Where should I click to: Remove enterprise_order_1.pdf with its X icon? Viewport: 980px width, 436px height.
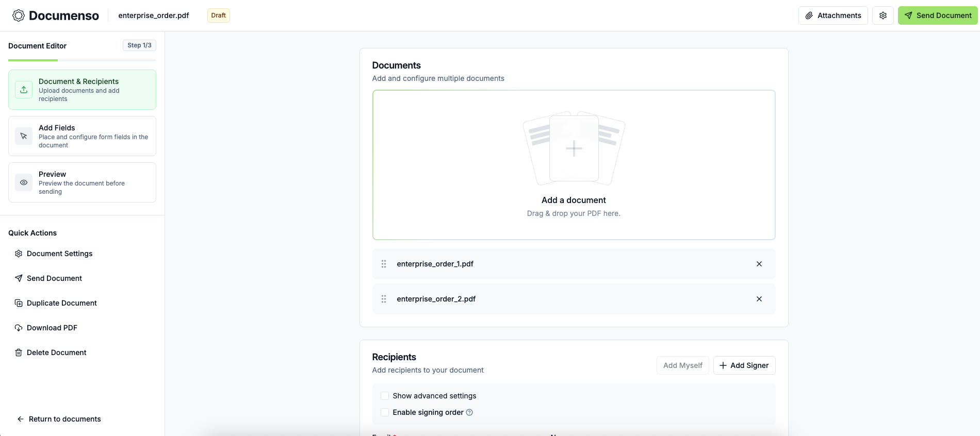pyautogui.click(x=759, y=264)
